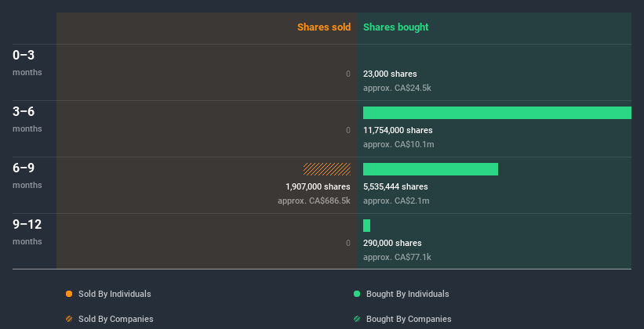
Task: Click the approx. CA$10.1m amount
Action: click(398, 144)
